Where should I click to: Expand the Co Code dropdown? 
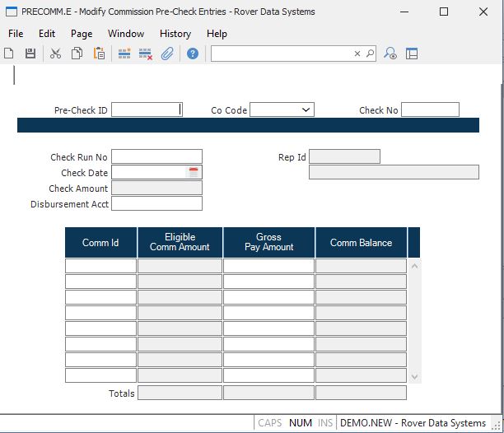click(306, 109)
